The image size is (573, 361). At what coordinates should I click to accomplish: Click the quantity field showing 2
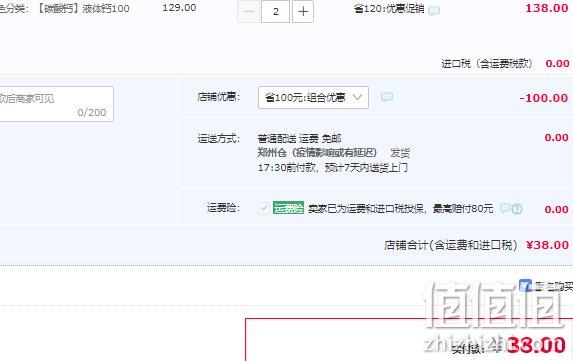[x=276, y=11]
